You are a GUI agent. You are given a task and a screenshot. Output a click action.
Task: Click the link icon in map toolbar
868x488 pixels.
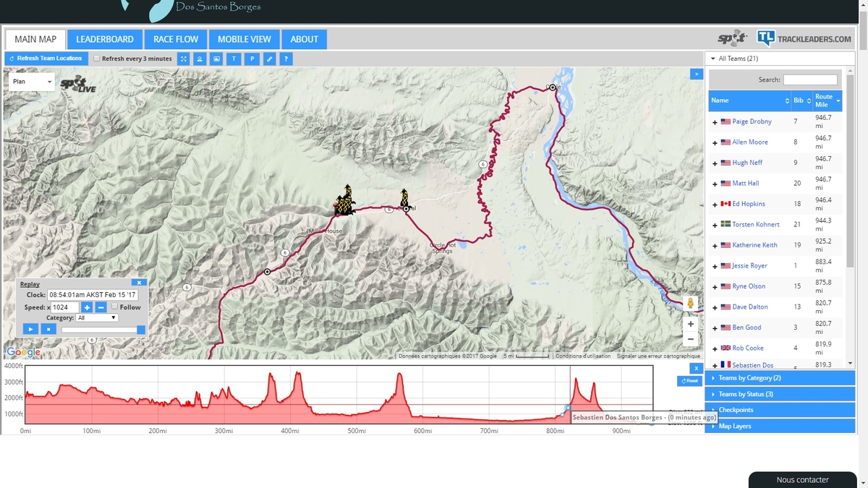pyautogui.click(x=269, y=59)
